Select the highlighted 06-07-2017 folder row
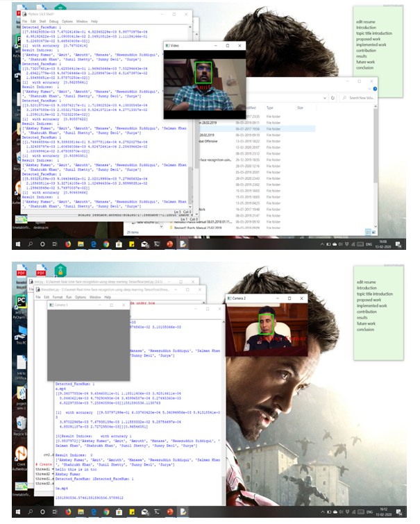The width and height of the screenshot is (420, 524). click(x=257, y=129)
